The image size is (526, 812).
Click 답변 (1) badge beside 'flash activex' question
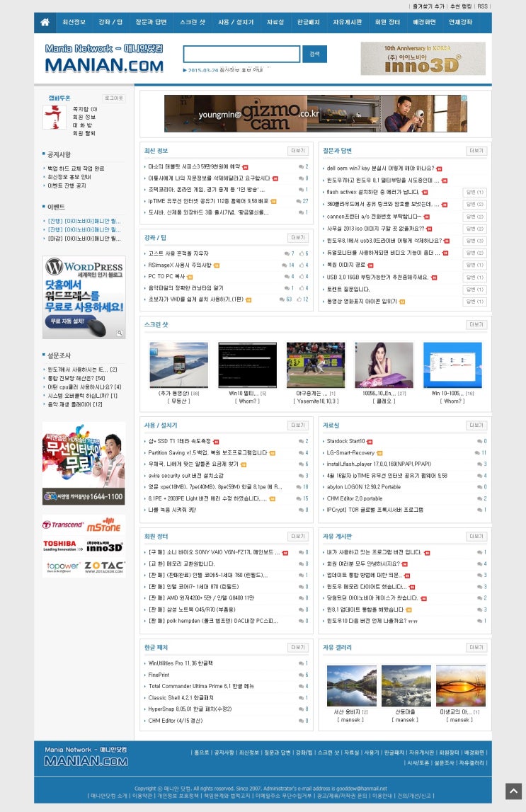[474, 192]
